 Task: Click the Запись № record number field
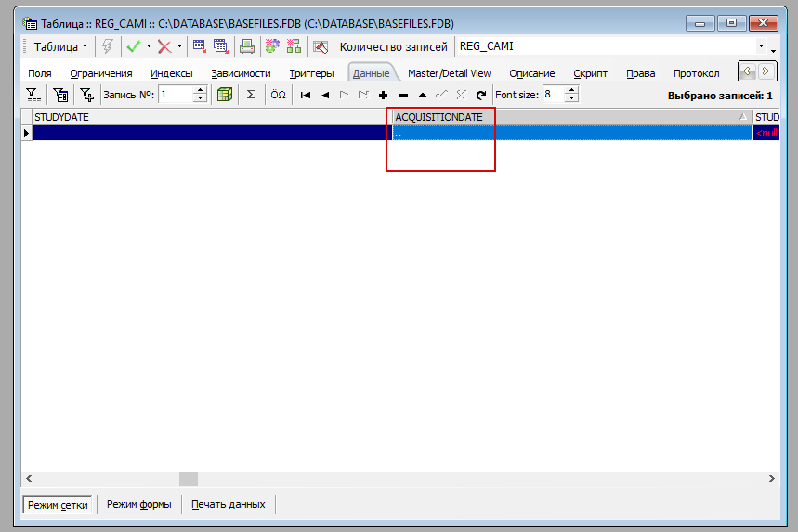click(x=176, y=95)
